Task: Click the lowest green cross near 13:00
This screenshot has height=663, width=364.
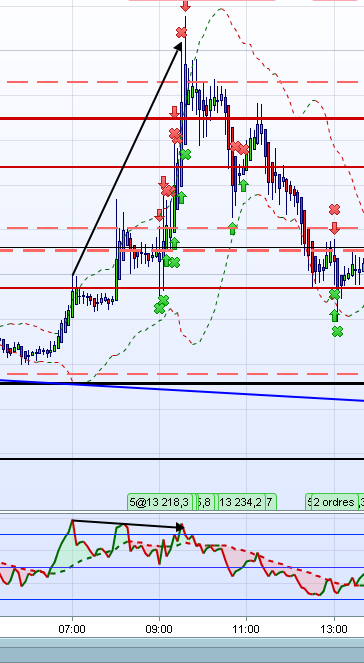Action: pyautogui.click(x=337, y=332)
